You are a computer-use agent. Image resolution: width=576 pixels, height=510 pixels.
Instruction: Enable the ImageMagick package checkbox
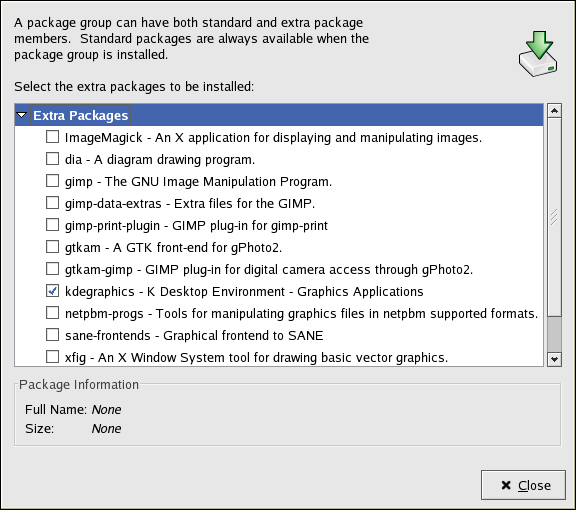[x=53, y=137]
